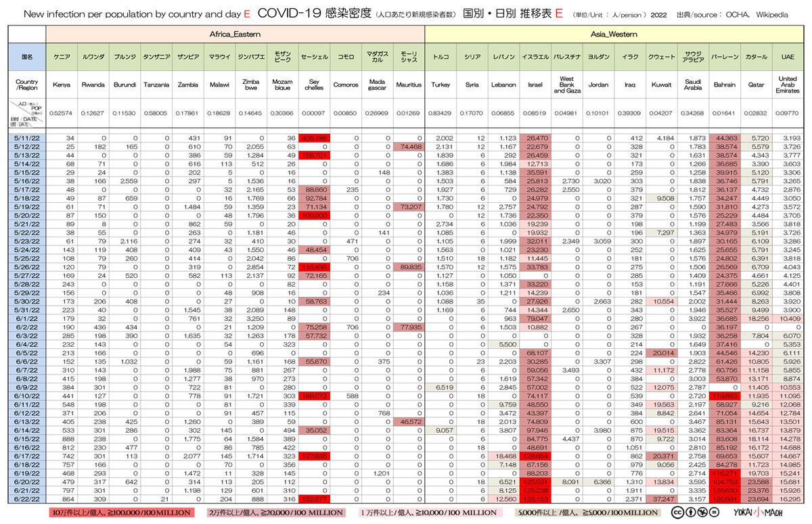
Task: Click Turkey population value 0.83429
Action: 441,112
